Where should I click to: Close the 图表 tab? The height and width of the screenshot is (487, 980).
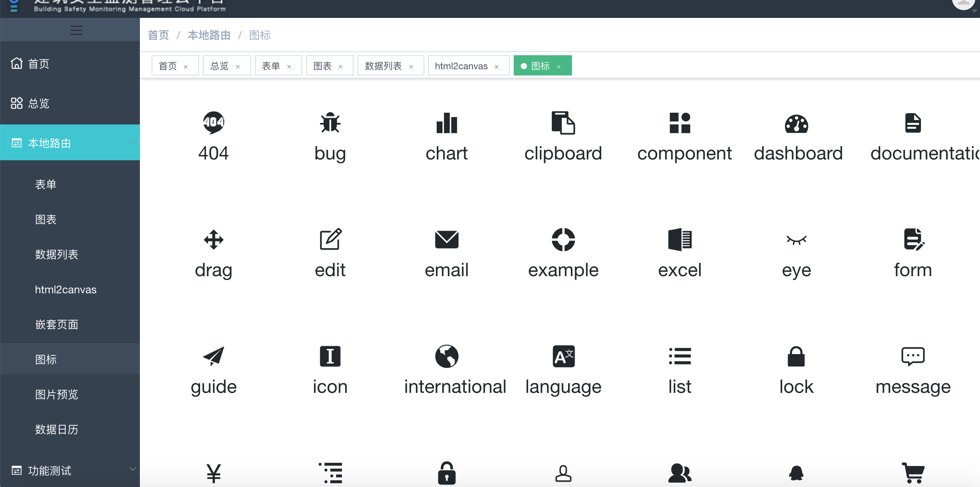pos(340,67)
